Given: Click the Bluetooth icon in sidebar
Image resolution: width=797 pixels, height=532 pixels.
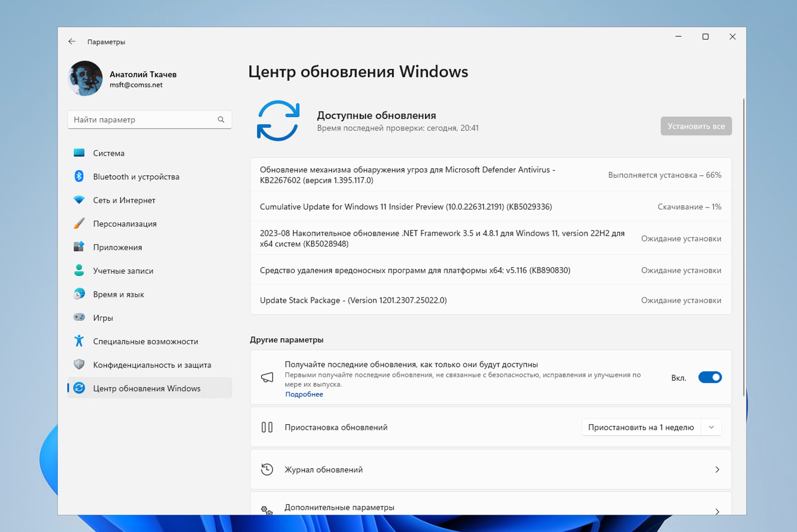Looking at the screenshot, I should (x=79, y=176).
